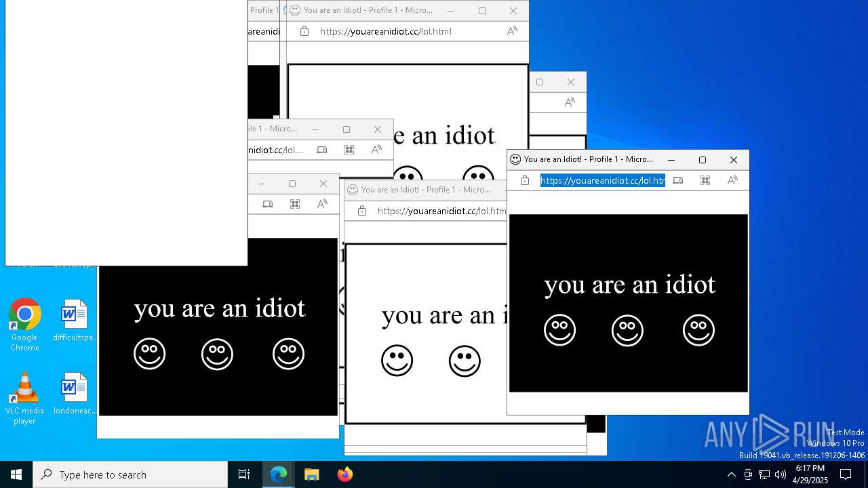Click 'you are an idiot' text in frontmost window
Screen dimensions: 868x488
[x=629, y=285]
